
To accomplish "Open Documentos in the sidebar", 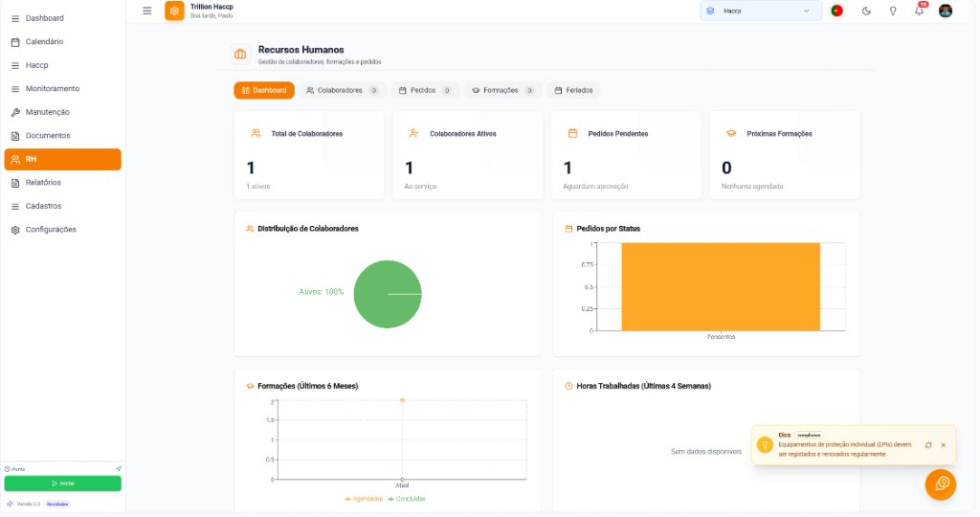I will pos(62,136).
